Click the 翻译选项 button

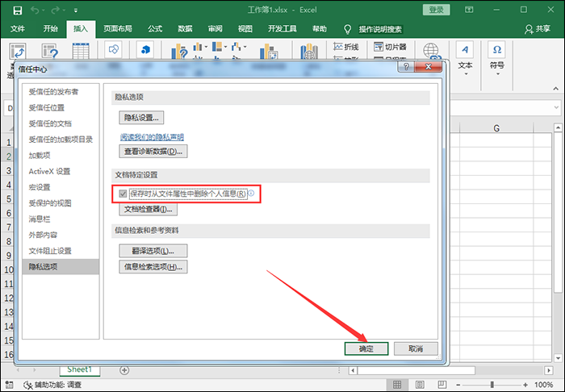[x=153, y=251]
